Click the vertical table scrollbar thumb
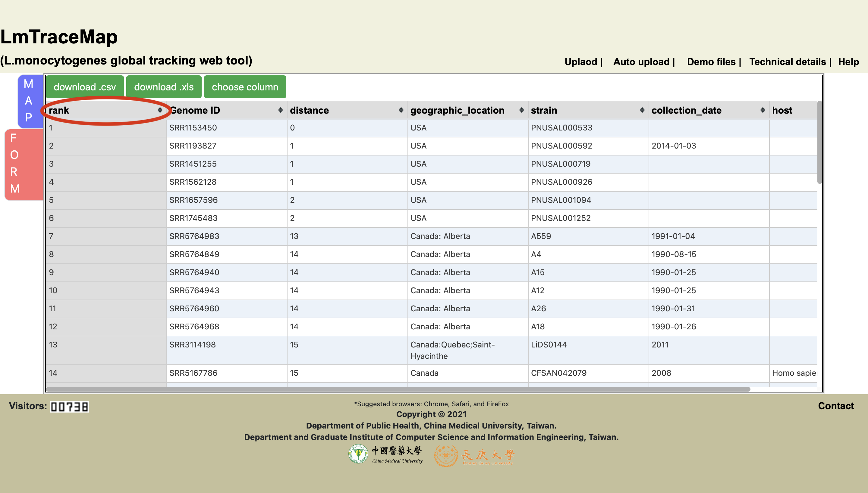This screenshot has height=493, width=868. point(819,142)
